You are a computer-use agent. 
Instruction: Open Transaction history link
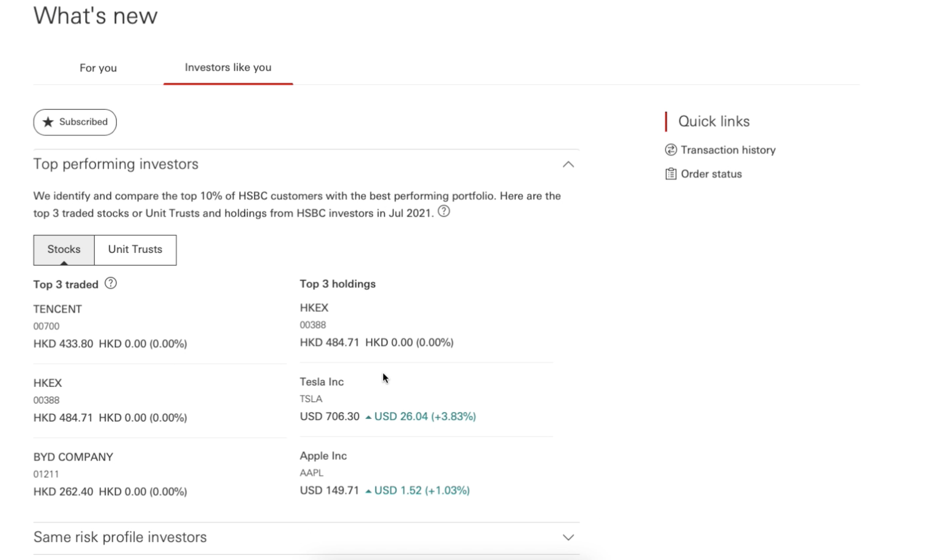(728, 150)
